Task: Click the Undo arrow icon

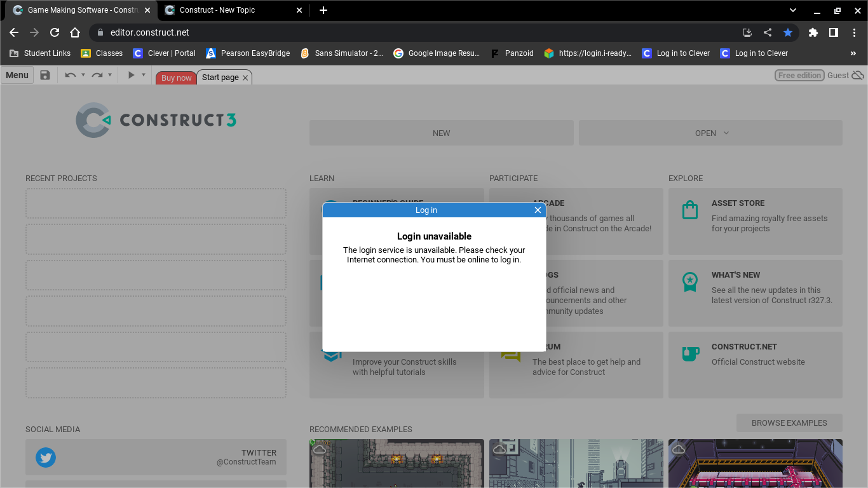Action: (x=70, y=75)
